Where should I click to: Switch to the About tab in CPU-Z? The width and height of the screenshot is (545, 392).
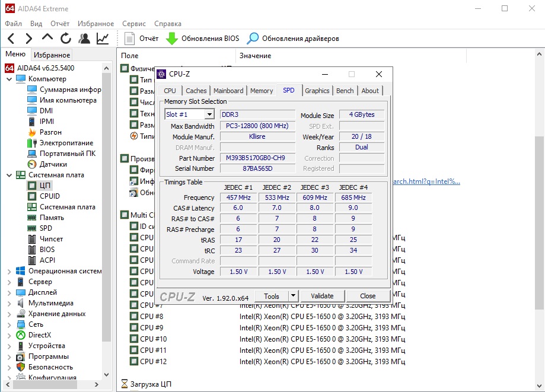coord(370,91)
